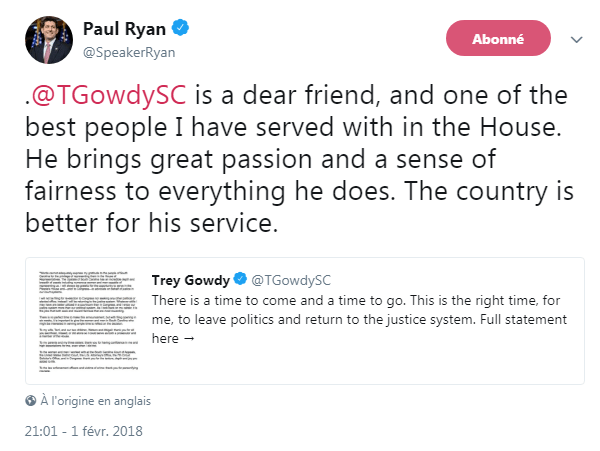Open the @SpeakerRyan handle
This screenshot has width=600, height=451.
pyautogui.click(x=127, y=48)
